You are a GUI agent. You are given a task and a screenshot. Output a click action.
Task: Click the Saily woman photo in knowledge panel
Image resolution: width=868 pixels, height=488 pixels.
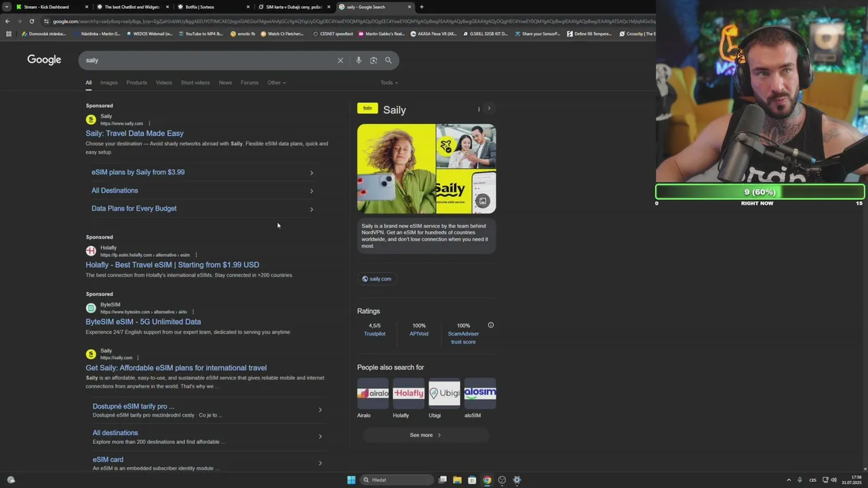pyautogui.click(x=396, y=169)
